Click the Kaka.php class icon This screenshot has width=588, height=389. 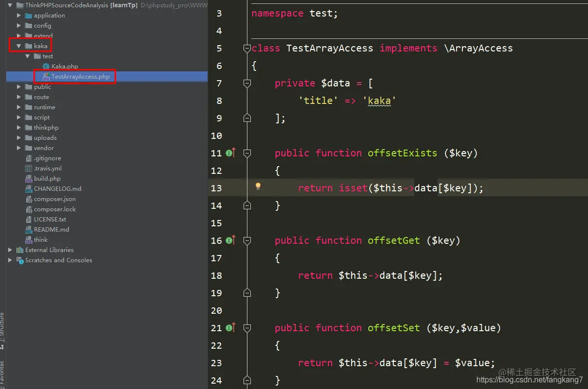(46, 67)
